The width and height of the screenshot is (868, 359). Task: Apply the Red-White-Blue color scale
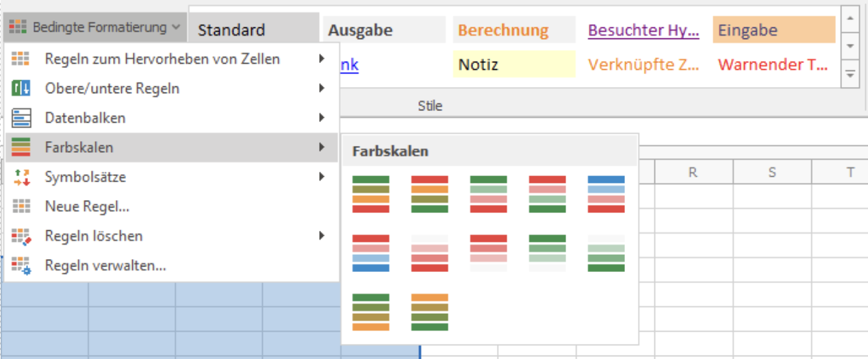point(371,253)
